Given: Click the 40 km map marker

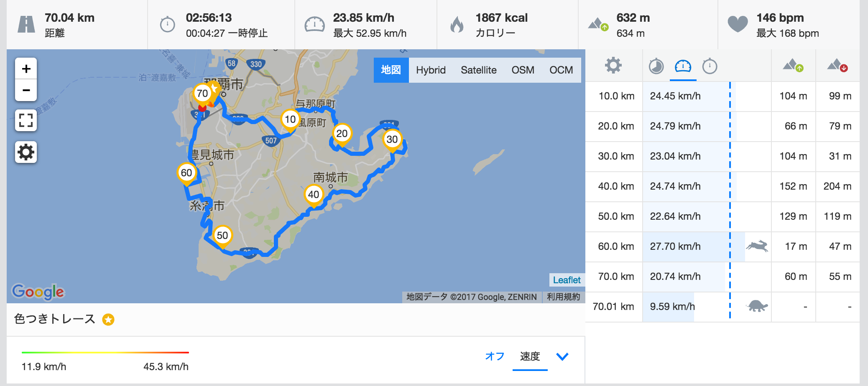Looking at the screenshot, I should tap(314, 195).
